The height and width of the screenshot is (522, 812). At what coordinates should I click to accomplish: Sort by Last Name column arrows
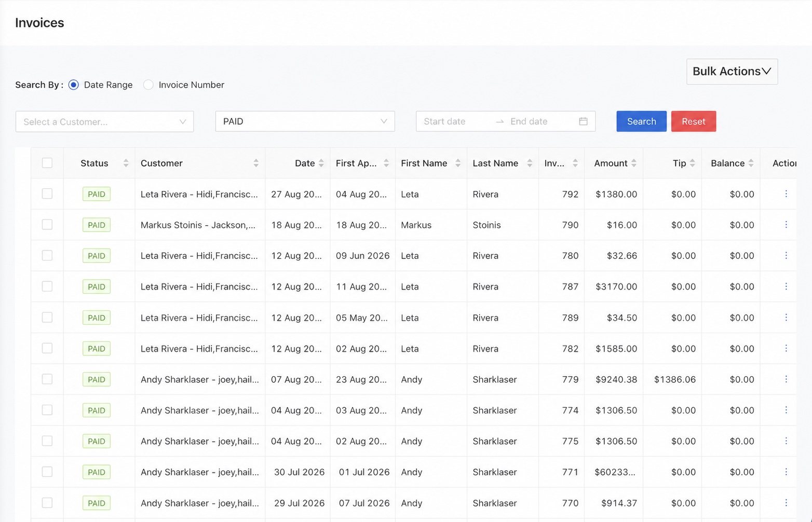tap(530, 163)
